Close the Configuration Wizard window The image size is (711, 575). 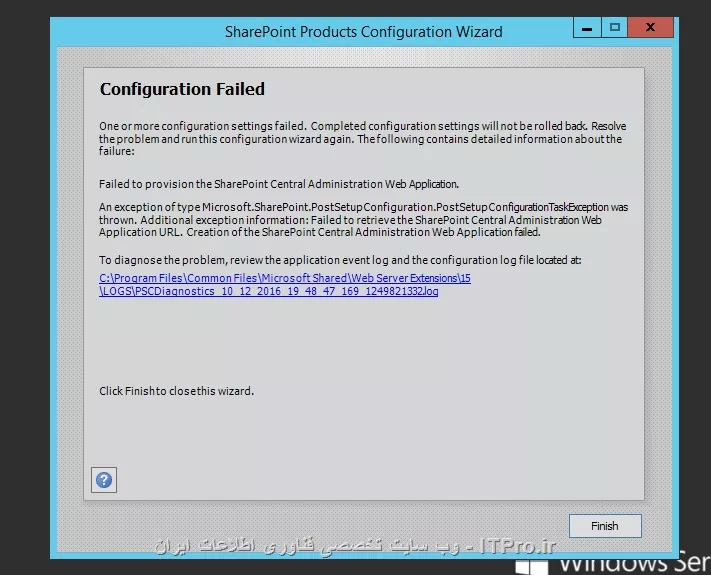650,28
